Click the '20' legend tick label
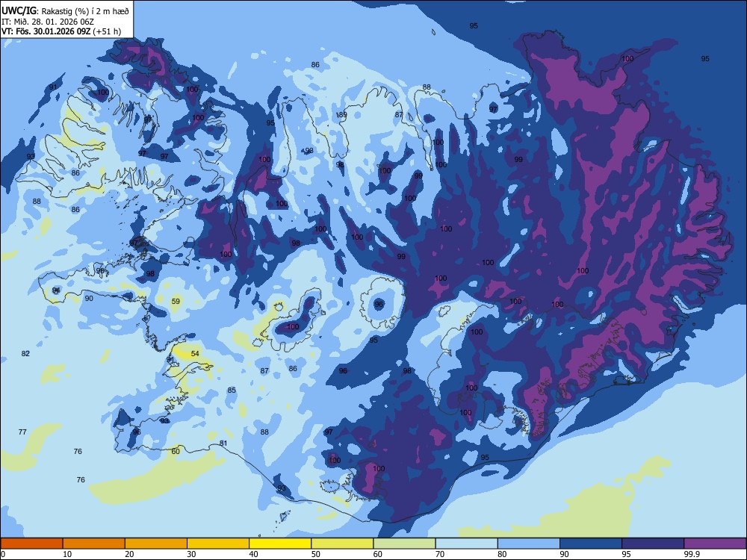Image resolution: width=747 pixels, height=560 pixels. click(129, 554)
